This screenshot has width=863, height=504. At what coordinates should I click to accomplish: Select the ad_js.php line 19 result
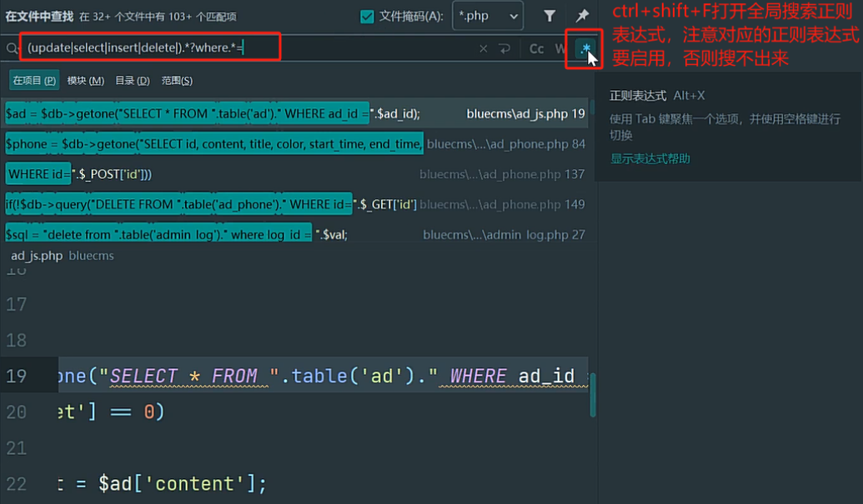coord(295,114)
